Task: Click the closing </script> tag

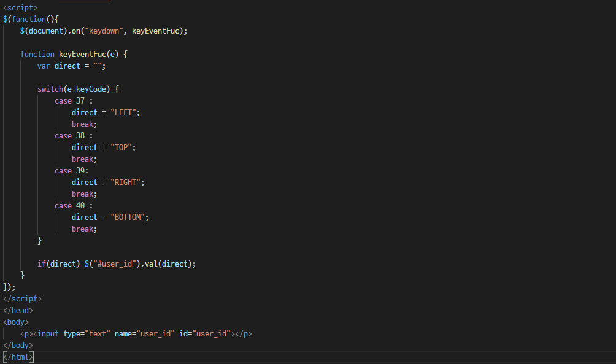Action: [x=22, y=299]
